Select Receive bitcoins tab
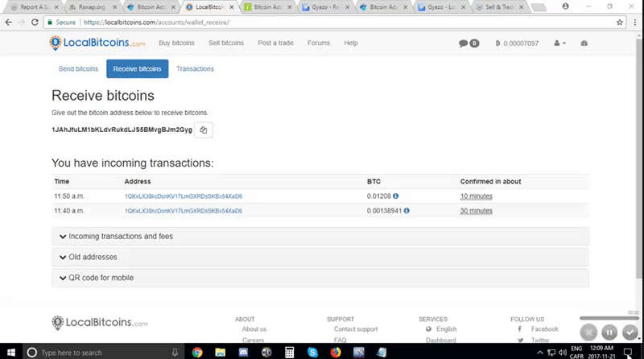Image resolution: width=644 pixels, height=359 pixels. (x=137, y=68)
